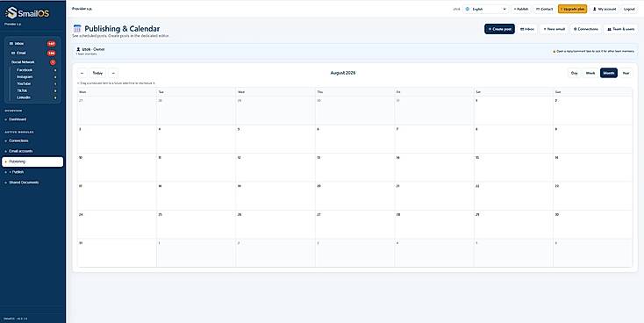This screenshot has height=323, width=644.
Task: Select August 20 calendar cell
Action: pos(354,196)
